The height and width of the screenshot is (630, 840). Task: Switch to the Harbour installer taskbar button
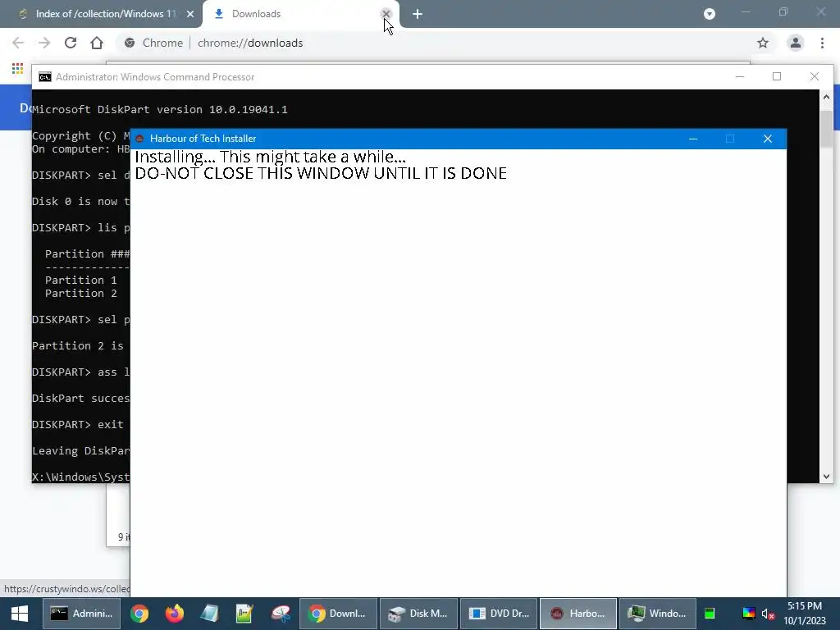click(578, 614)
